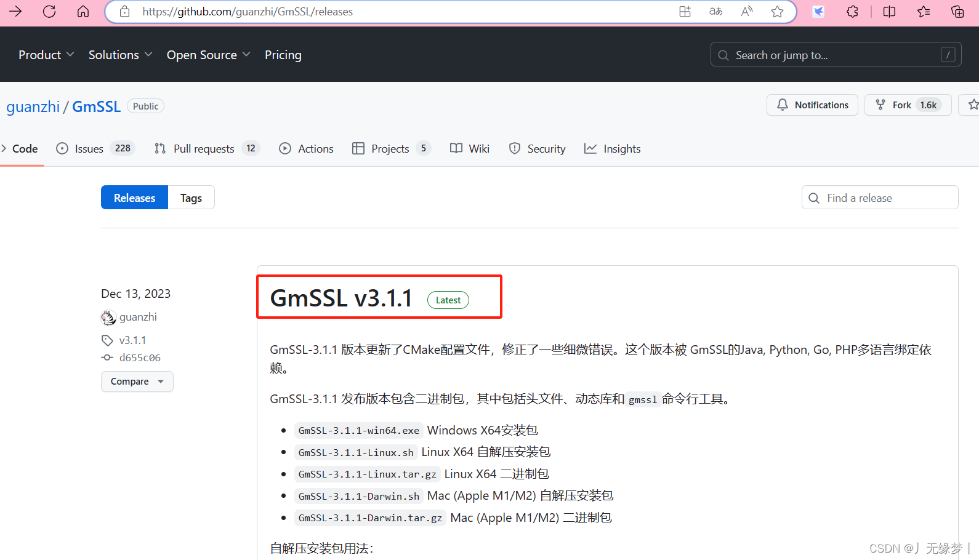Click the guanzhi author link
979x560 pixels.
tap(138, 317)
